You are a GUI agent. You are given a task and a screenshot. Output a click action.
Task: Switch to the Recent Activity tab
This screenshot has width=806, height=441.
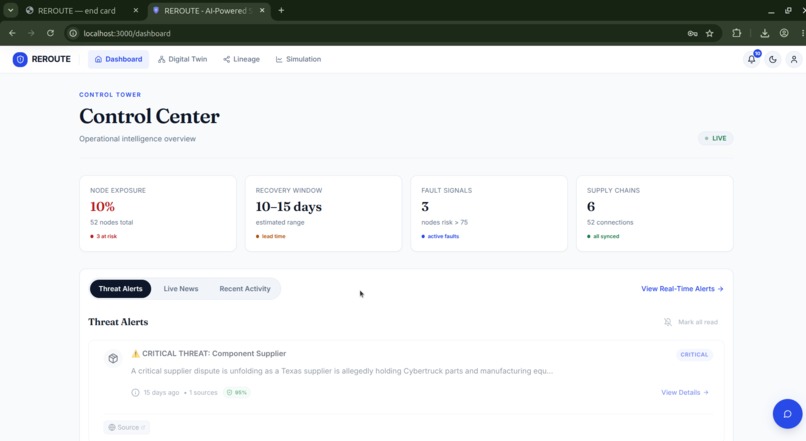point(245,289)
